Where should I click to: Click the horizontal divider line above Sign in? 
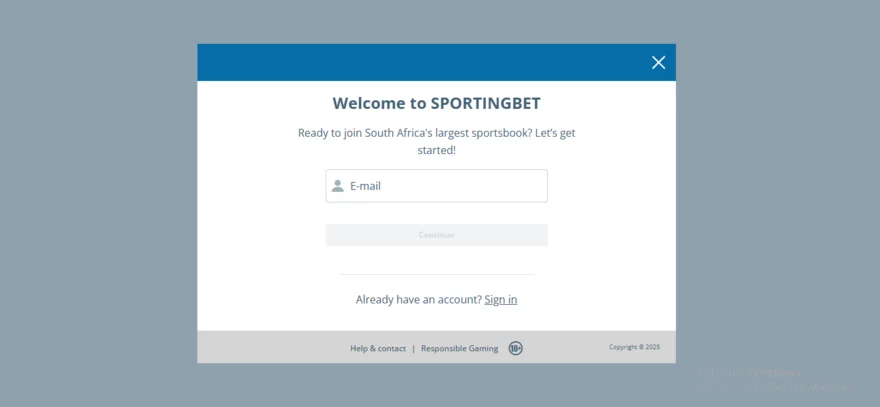click(437, 275)
